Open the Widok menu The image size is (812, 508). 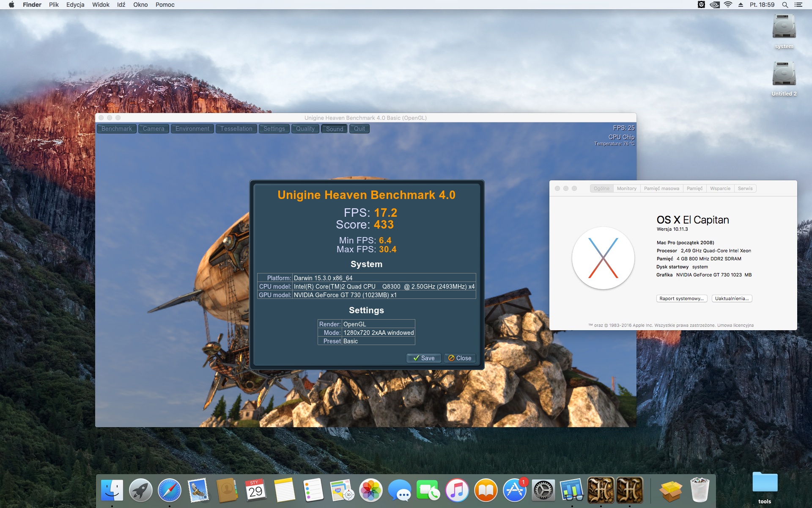pos(101,5)
